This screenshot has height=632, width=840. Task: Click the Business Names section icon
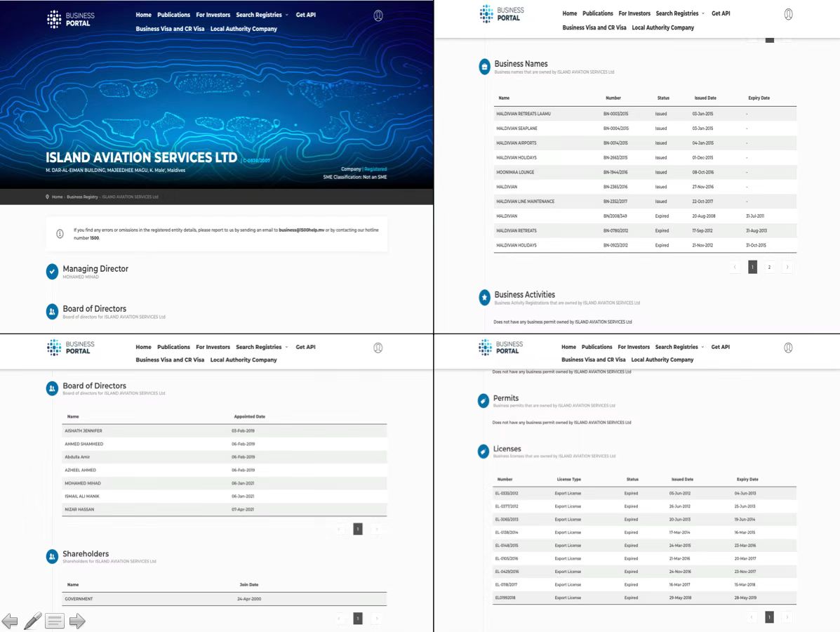click(484, 67)
